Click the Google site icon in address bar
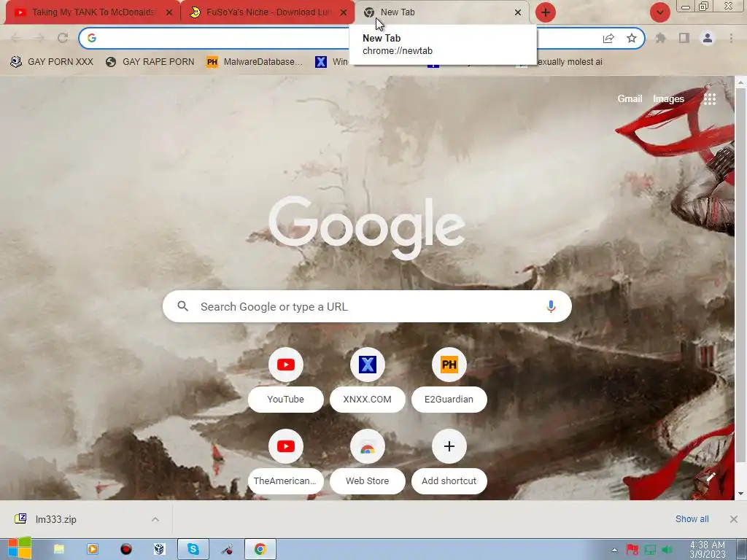The width and height of the screenshot is (747, 560). [x=92, y=38]
